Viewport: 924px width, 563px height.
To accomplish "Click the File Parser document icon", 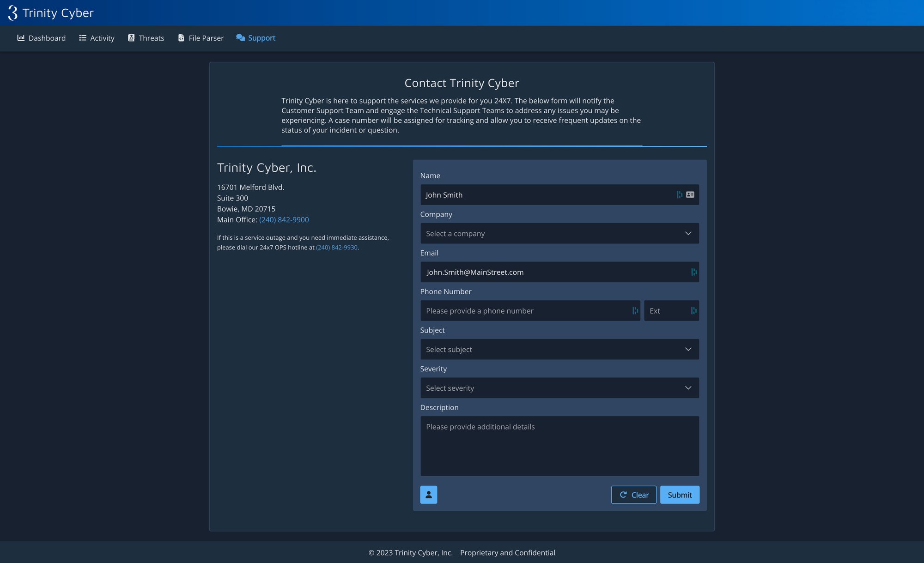I will pos(181,38).
